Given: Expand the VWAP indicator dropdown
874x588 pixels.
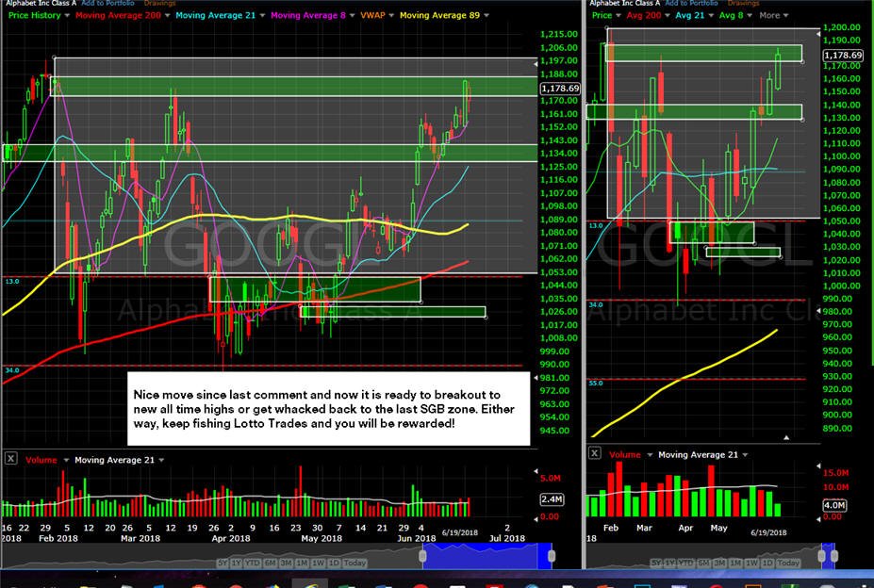Looking at the screenshot, I should 390,16.
